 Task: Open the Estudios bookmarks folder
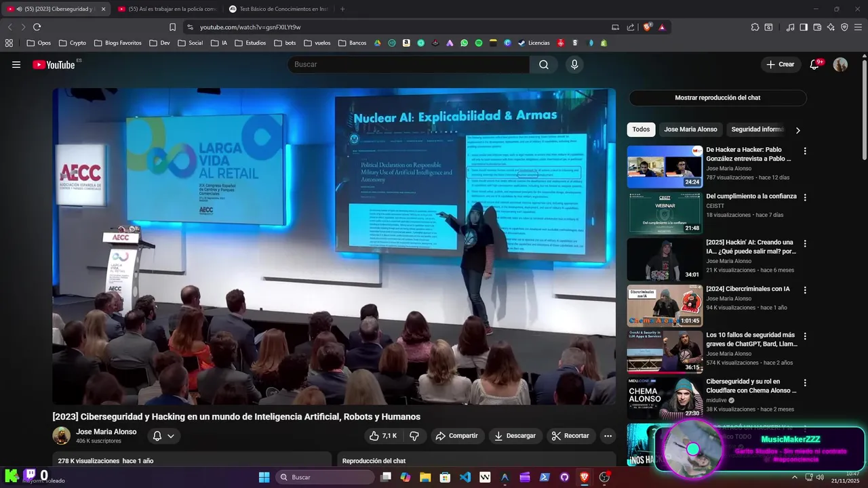[250, 43]
